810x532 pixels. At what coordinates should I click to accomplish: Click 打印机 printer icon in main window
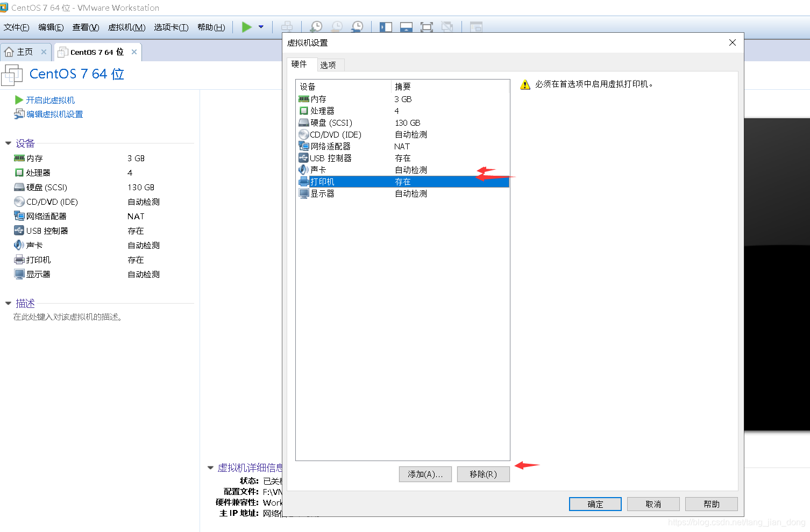(19, 260)
